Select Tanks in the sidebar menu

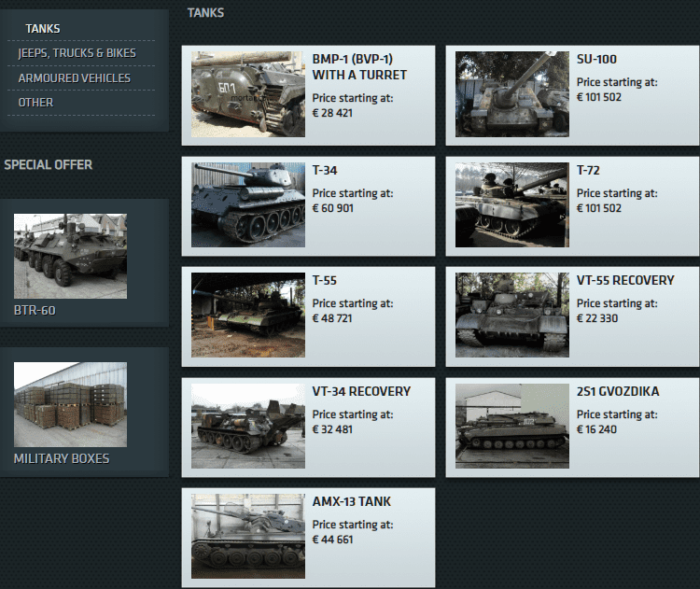[43, 29]
